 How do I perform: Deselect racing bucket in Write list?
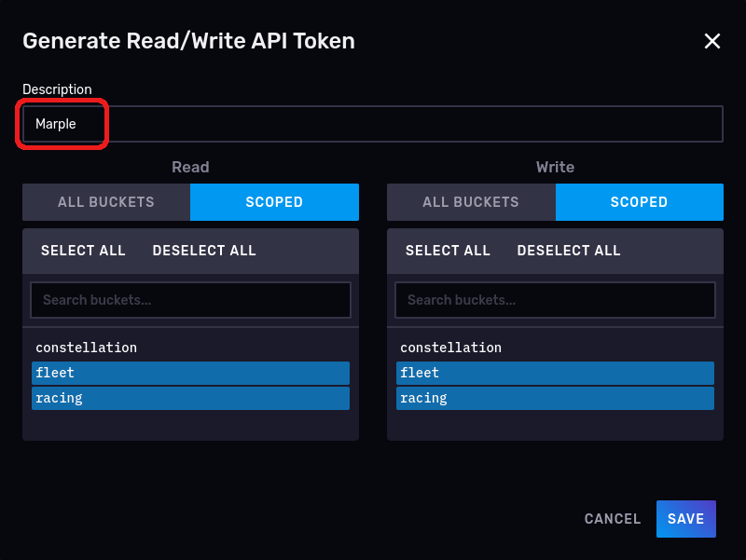coord(555,398)
